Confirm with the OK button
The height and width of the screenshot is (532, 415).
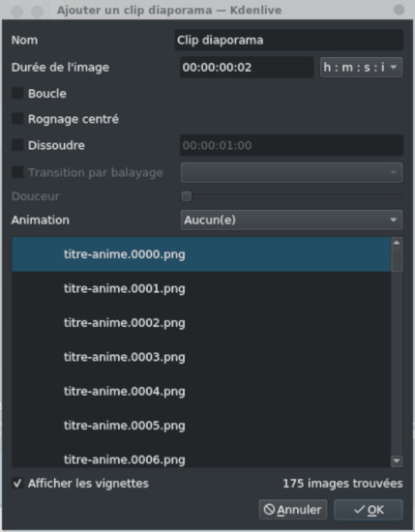click(369, 510)
